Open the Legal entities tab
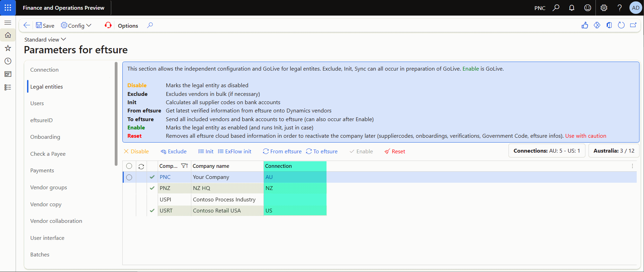This screenshot has height=272, width=644. point(46,87)
